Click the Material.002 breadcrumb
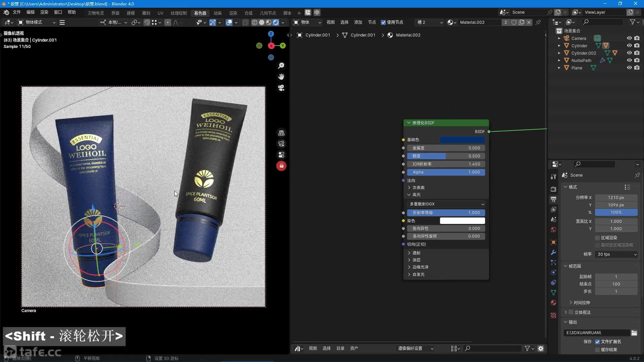 pyautogui.click(x=404, y=35)
